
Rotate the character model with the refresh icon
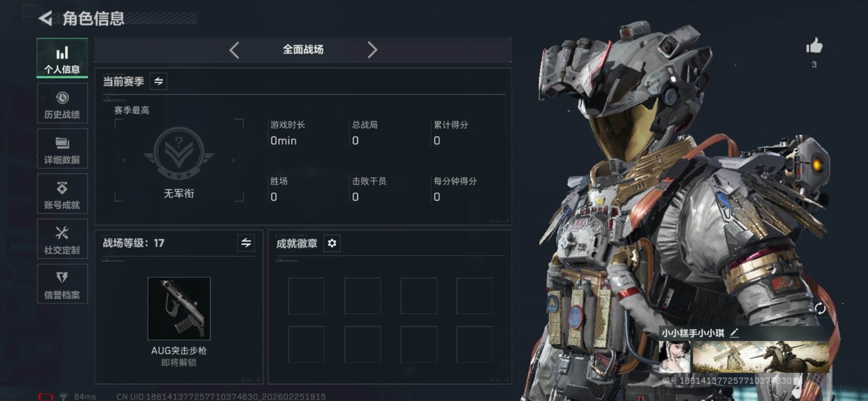coord(820,309)
